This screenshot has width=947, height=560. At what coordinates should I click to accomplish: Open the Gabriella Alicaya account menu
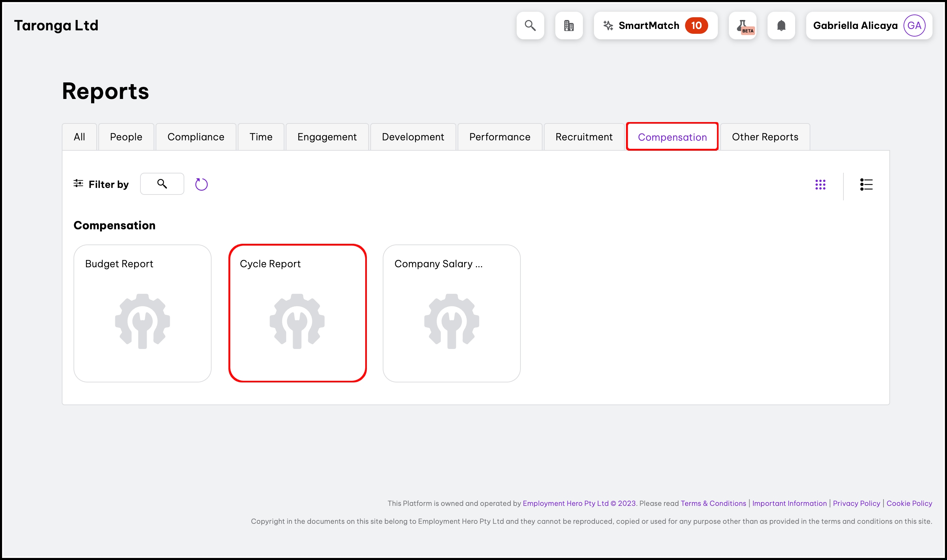point(855,26)
